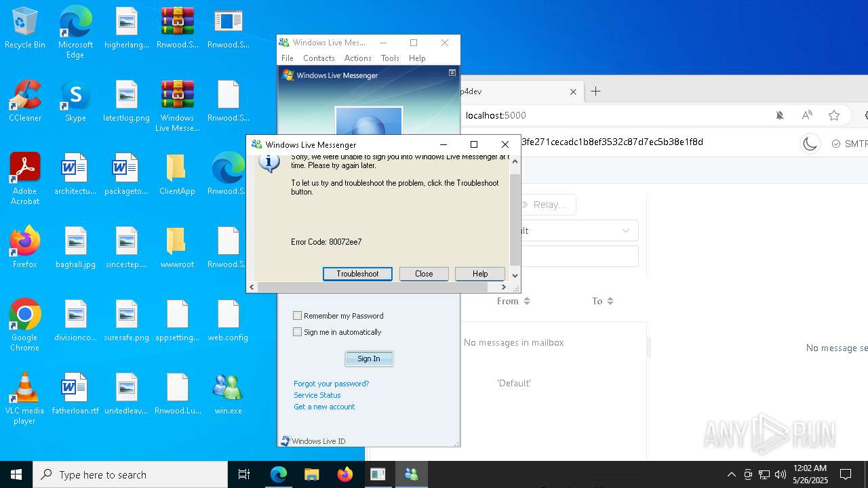Expand the mailbox dropdown in browser

point(627,230)
